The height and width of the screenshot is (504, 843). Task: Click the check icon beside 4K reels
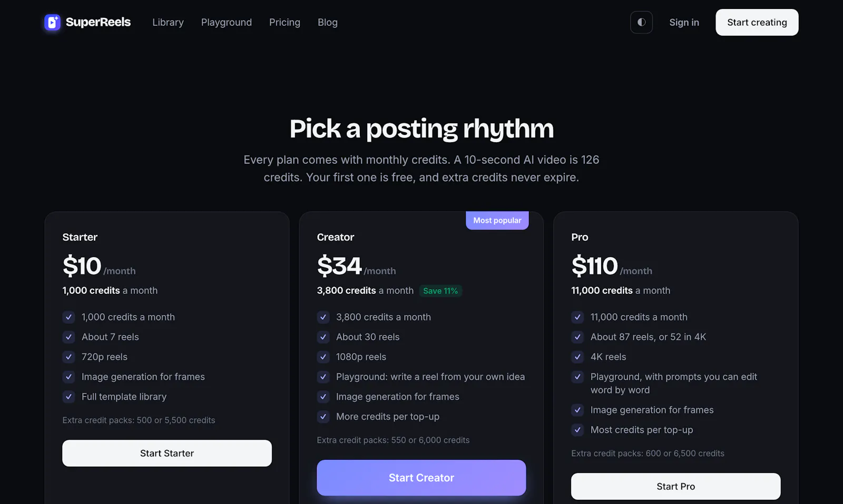coord(577,357)
